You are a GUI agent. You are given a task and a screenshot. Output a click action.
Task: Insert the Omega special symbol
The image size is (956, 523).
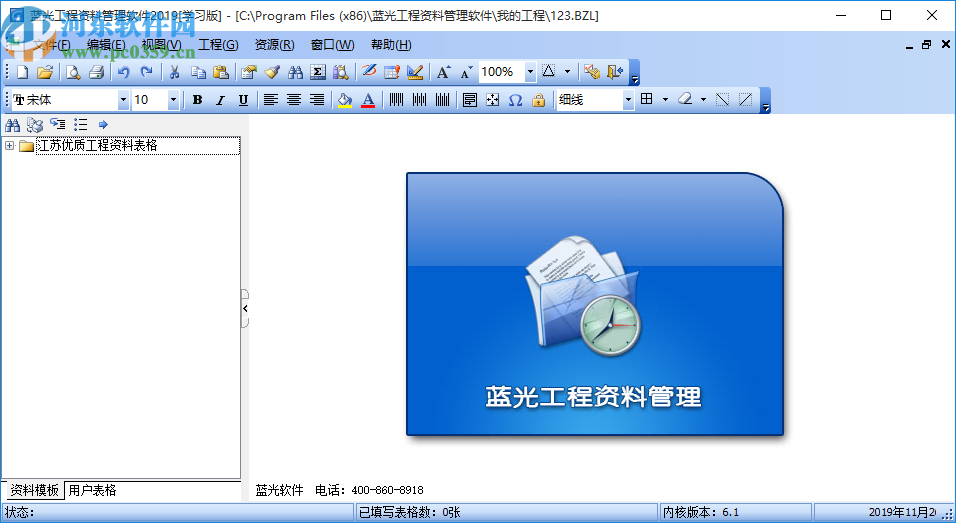(515, 99)
